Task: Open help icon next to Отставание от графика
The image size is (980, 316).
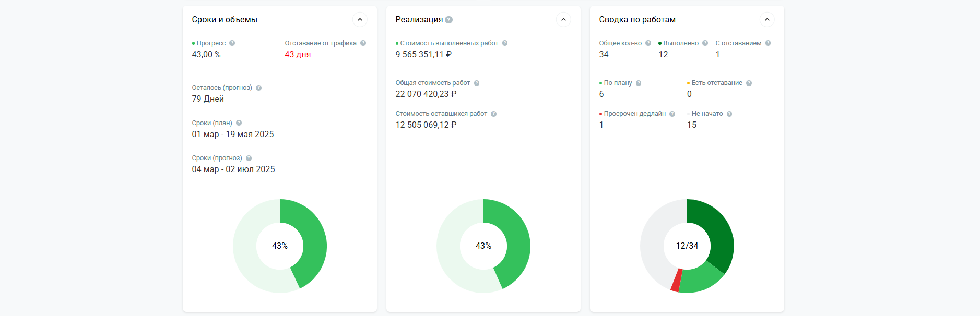Action: coord(363,43)
